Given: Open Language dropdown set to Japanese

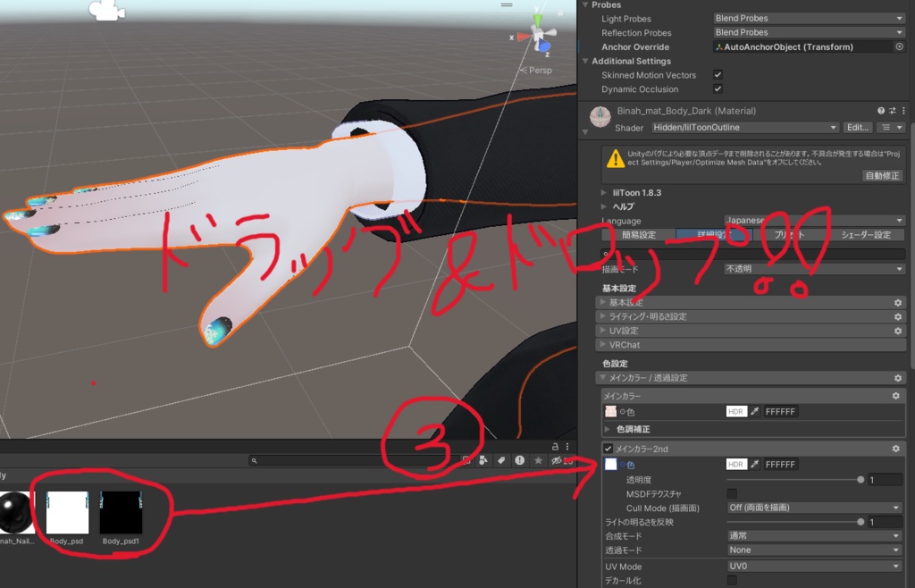Looking at the screenshot, I should 814,221.
